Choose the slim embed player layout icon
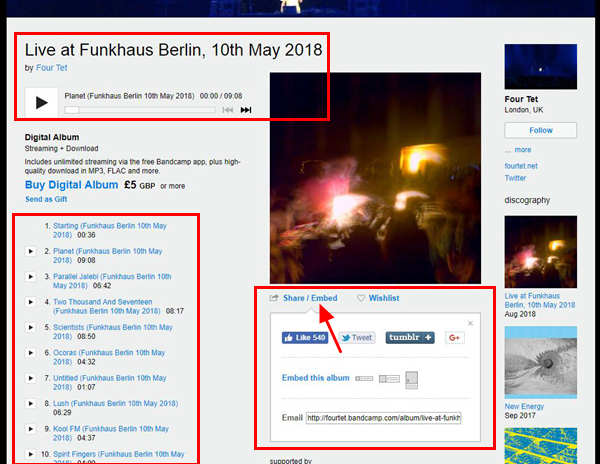The height and width of the screenshot is (464, 600). (x=364, y=378)
